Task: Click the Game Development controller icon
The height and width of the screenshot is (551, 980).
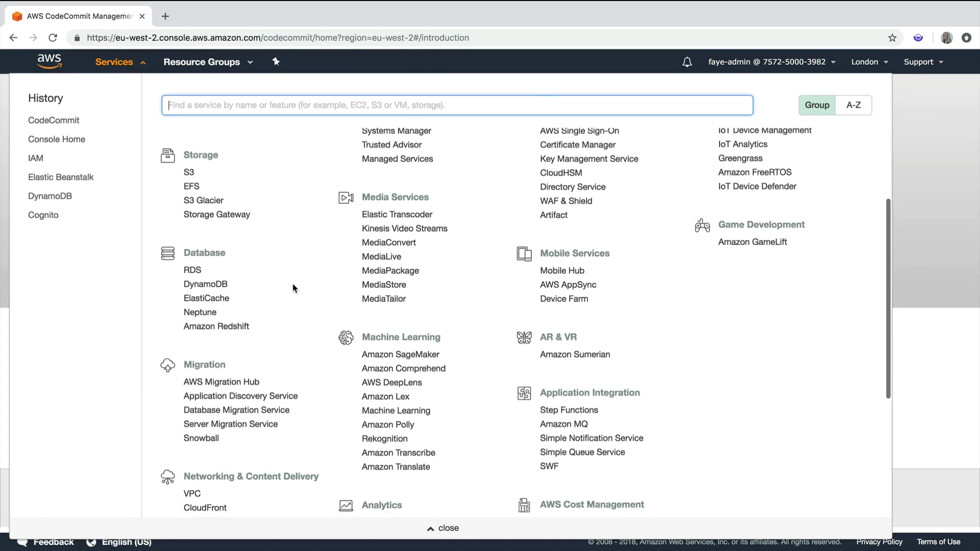Action: [x=702, y=225]
